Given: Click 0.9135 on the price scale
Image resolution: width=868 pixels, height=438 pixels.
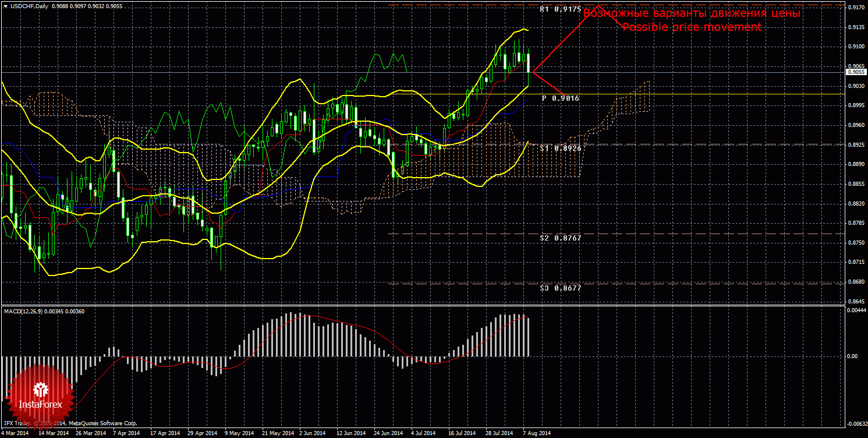Looking at the screenshot, I should (855, 27).
